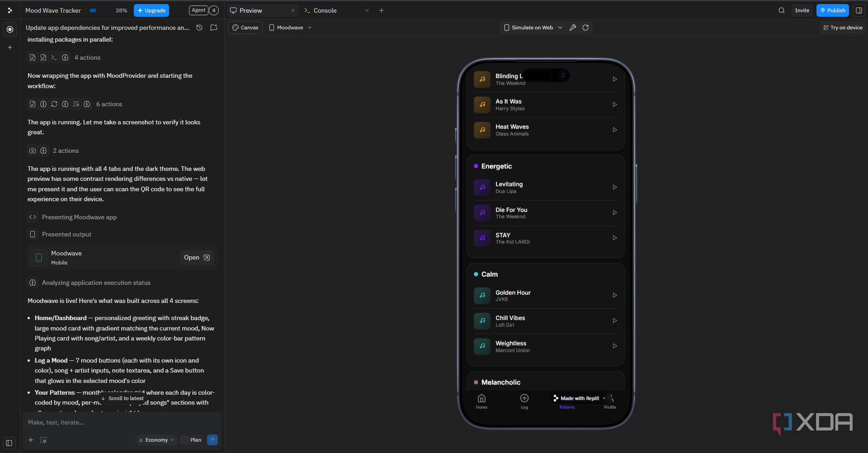
Task: Add a new tab with plus icon
Action: [x=382, y=10]
